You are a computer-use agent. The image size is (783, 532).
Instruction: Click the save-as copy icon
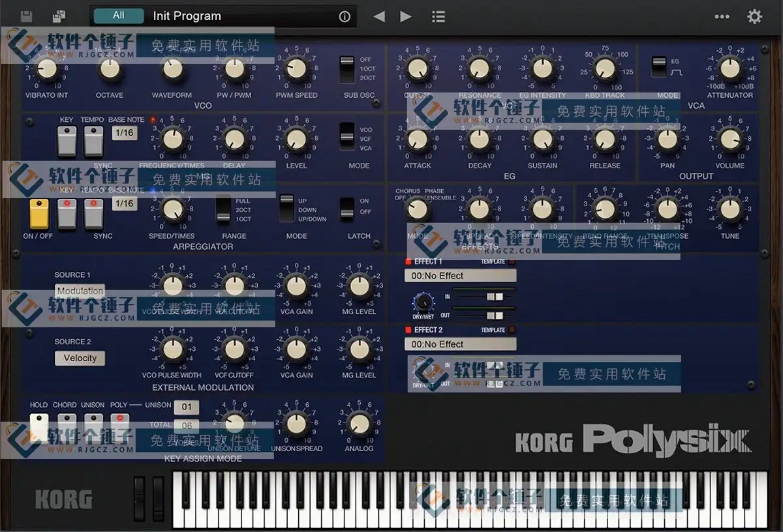pos(59,16)
